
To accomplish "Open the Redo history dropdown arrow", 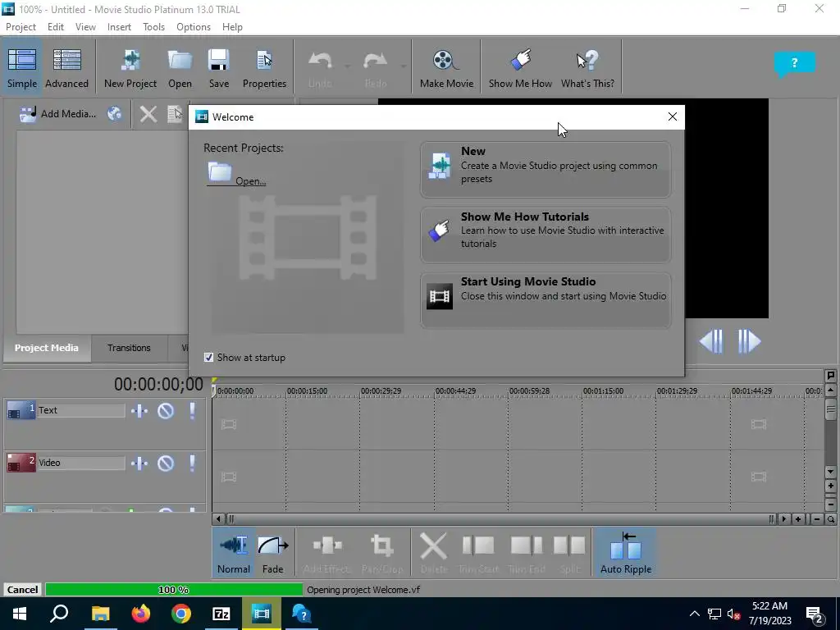I will click(x=403, y=67).
